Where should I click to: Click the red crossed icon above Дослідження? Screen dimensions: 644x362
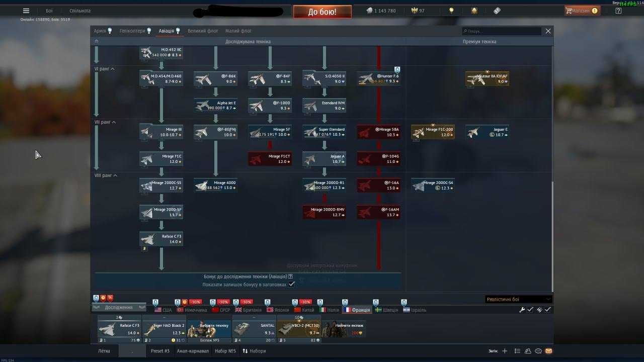[110, 298]
